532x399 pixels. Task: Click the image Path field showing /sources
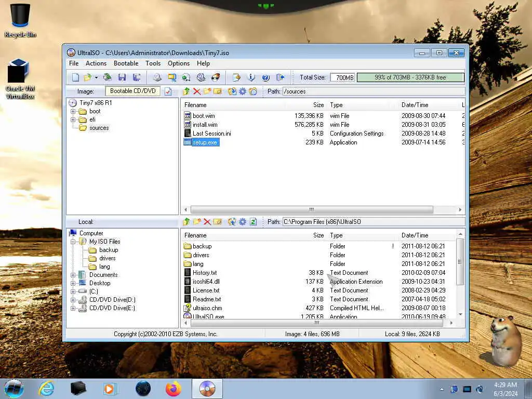coord(374,91)
